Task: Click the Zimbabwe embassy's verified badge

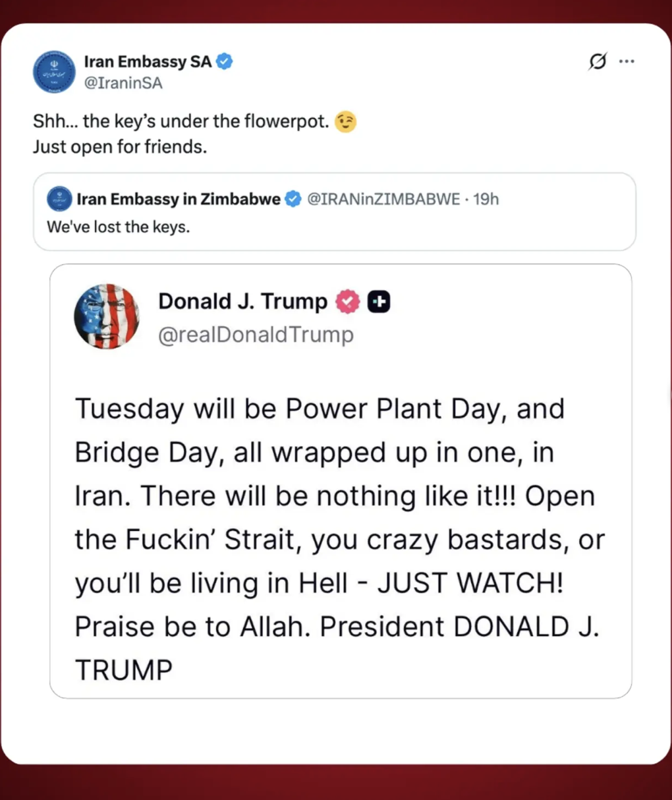Action: [293, 199]
